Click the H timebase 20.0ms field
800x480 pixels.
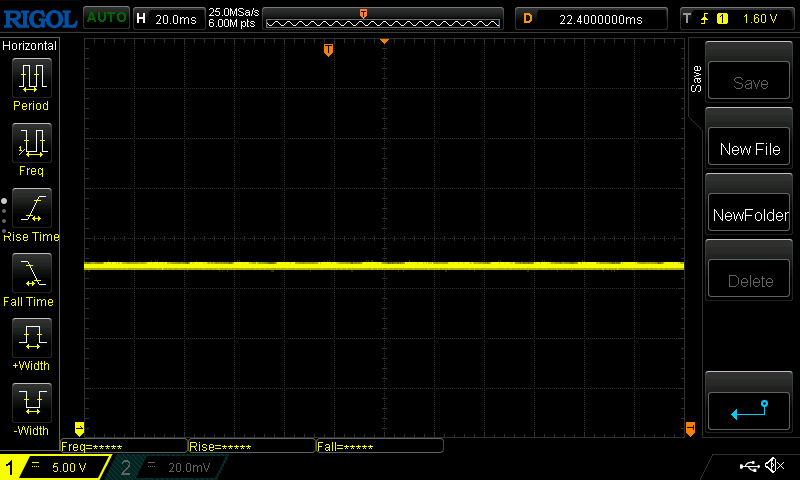pos(169,19)
